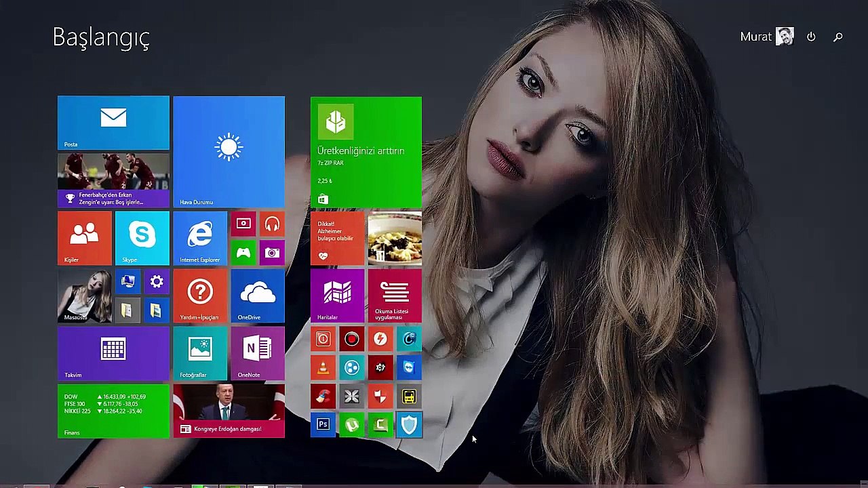
Task: Launch OneNote from its tile
Action: 258,353
